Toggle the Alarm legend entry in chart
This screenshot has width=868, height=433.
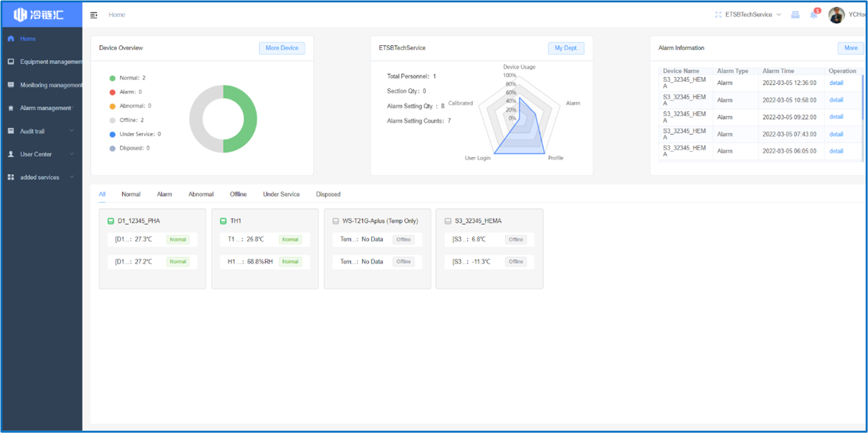click(126, 92)
